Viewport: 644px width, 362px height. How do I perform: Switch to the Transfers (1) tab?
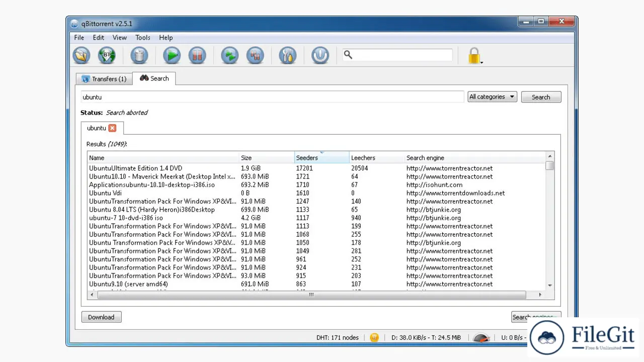click(104, 79)
